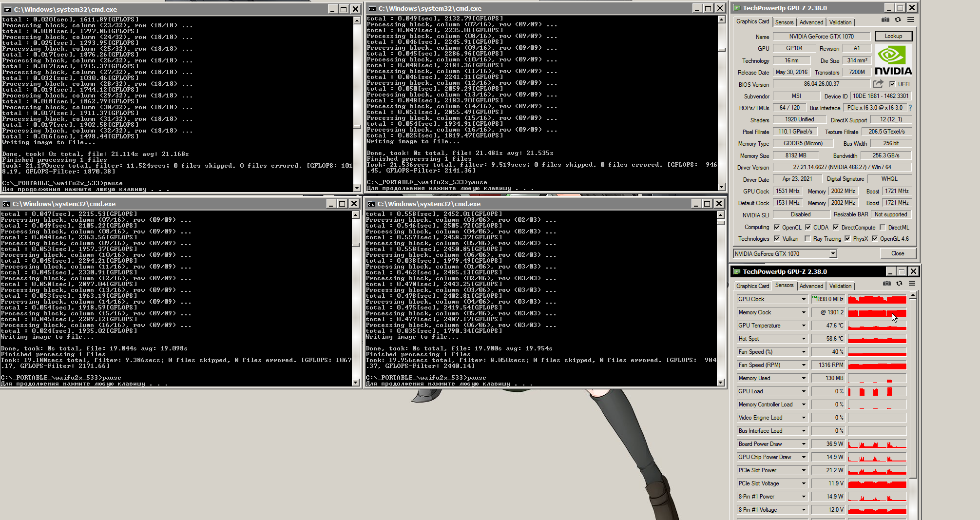Enable the Ray Tracing checkbox
Viewport: 980px width, 520px height.
[x=807, y=238]
